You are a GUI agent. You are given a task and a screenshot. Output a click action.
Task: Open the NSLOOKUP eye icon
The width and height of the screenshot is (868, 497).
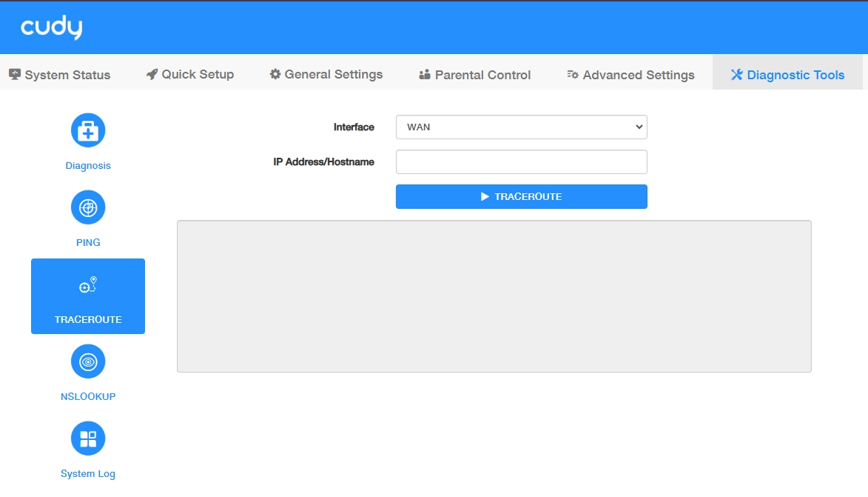click(x=88, y=361)
